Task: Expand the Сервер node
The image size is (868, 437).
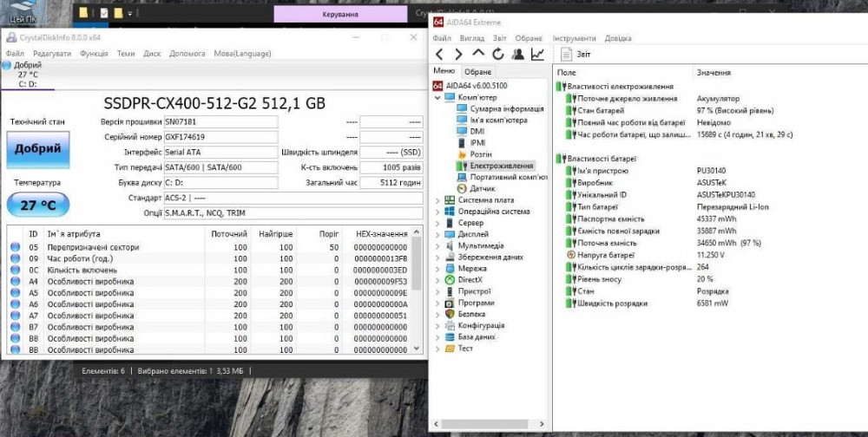Action: [437, 223]
